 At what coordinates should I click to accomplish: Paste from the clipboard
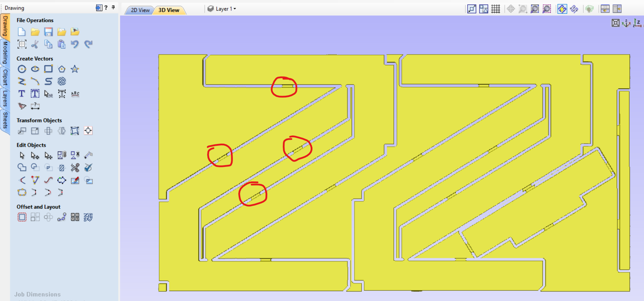pyautogui.click(x=62, y=44)
